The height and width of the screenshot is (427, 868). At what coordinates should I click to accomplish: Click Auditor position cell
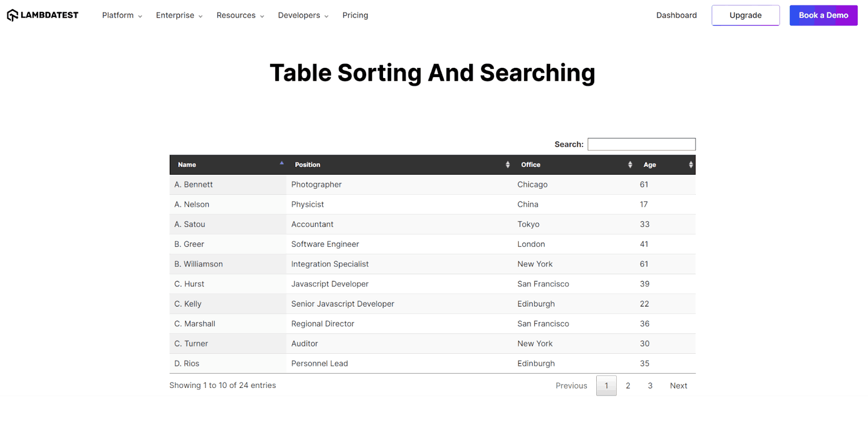(399, 343)
